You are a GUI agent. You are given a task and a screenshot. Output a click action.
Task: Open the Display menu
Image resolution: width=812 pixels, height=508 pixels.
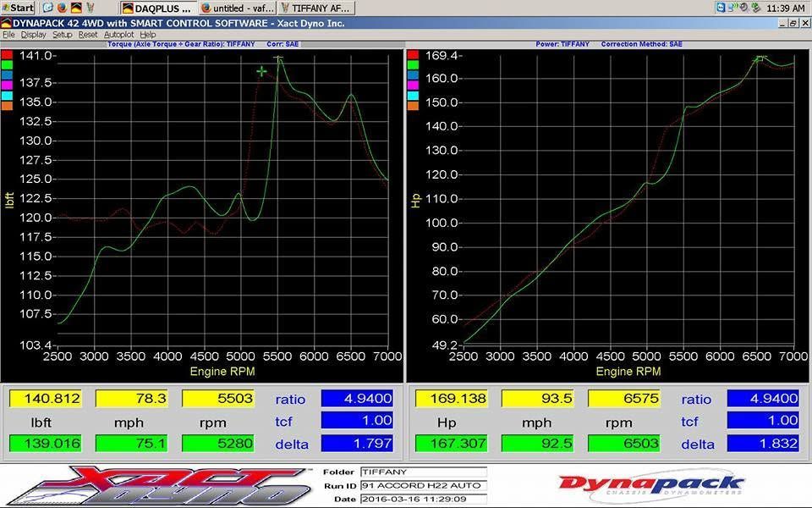click(33, 35)
